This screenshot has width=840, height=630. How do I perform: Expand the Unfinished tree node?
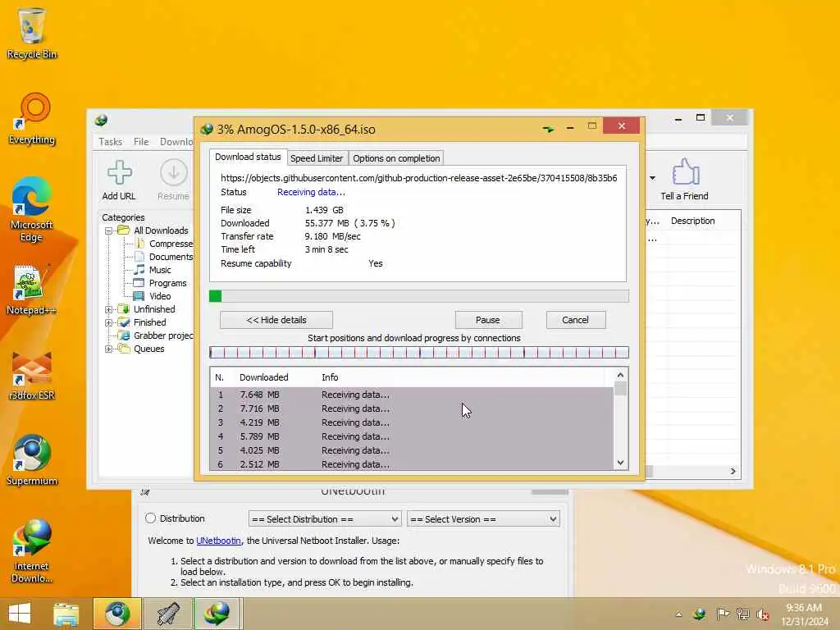pos(109,309)
